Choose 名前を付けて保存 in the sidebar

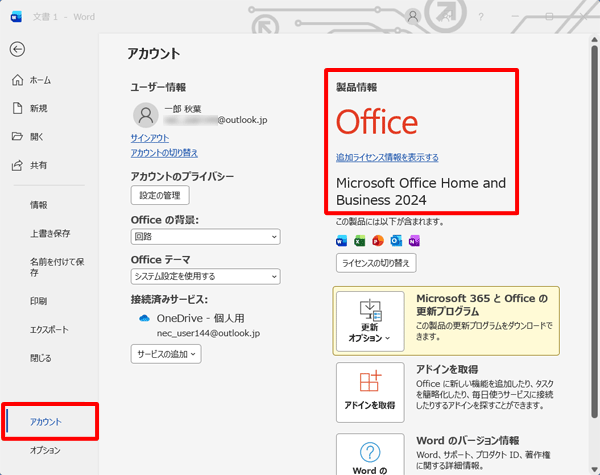(x=57, y=267)
